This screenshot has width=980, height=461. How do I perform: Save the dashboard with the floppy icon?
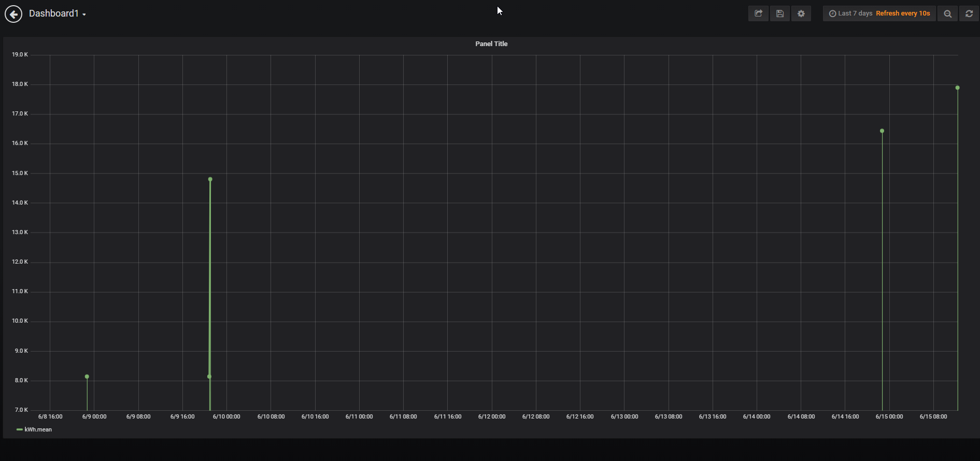[779, 13]
